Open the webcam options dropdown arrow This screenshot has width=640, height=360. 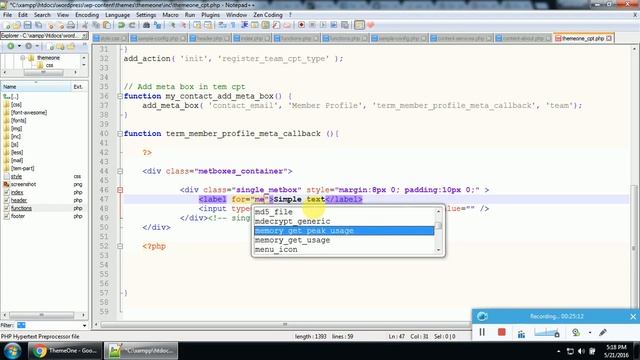[x=590, y=333]
